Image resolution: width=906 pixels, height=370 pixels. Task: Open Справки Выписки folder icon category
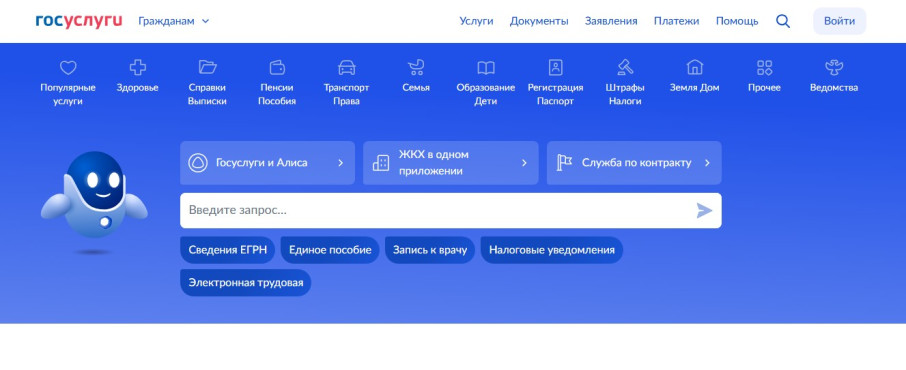[207, 83]
